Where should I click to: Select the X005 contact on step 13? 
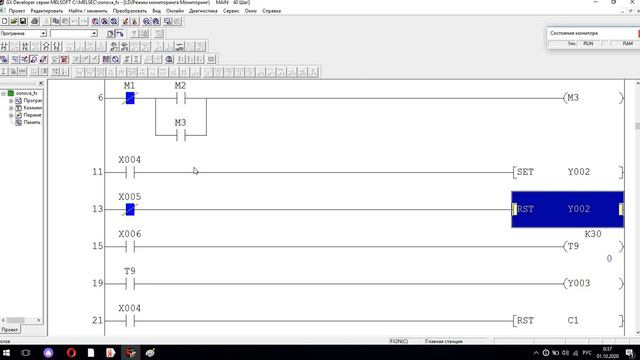coord(130,209)
